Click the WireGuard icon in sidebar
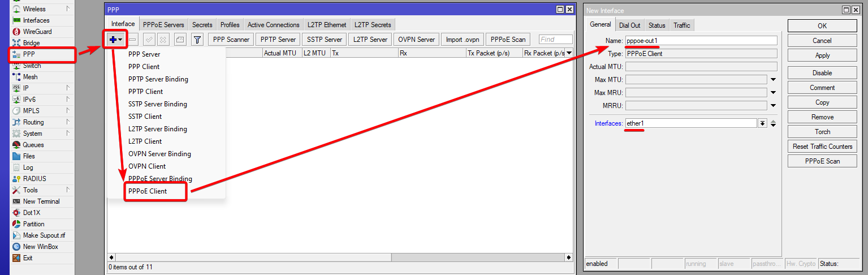Image resolution: width=868 pixels, height=275 pixels. click(x=16, y=32)
